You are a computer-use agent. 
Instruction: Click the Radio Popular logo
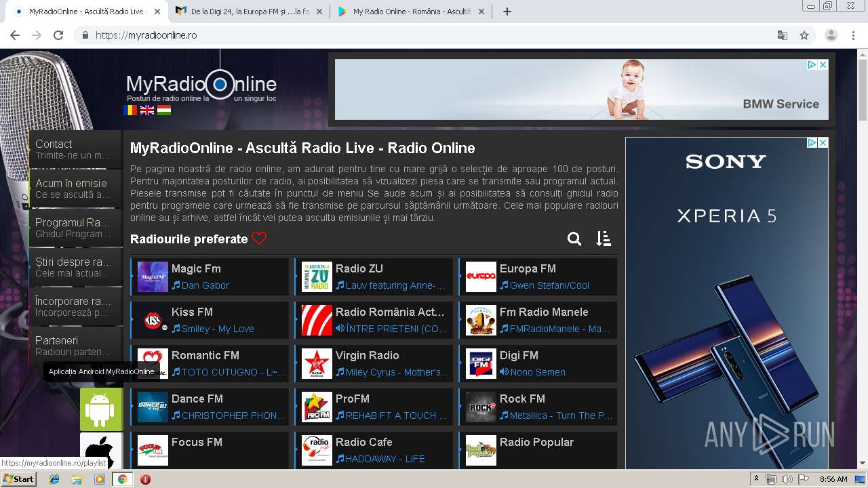tap(481, 451)
